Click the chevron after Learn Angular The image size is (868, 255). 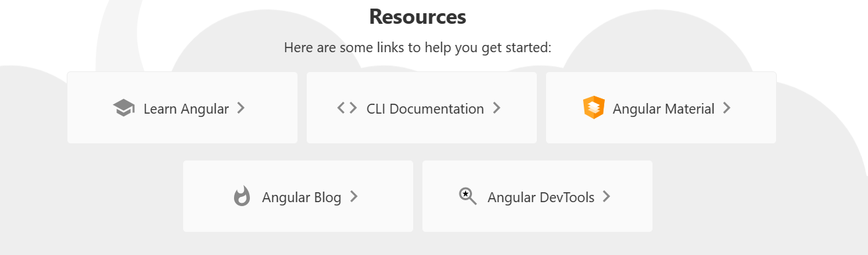coord(241,108)
